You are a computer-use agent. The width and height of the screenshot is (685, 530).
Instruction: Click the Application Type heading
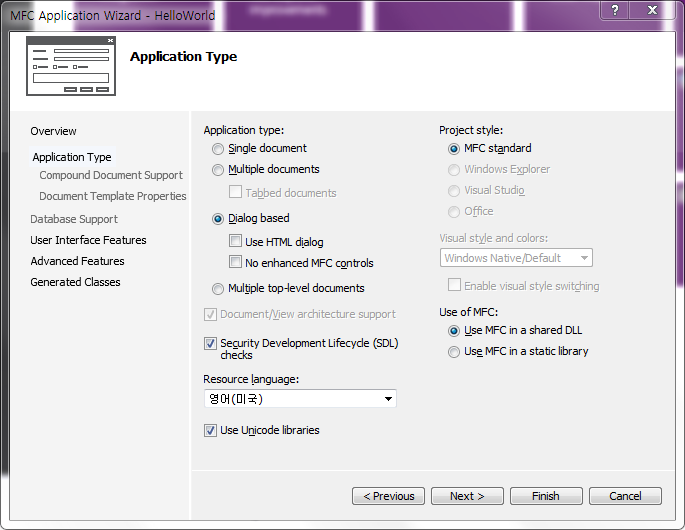(183, 57)
